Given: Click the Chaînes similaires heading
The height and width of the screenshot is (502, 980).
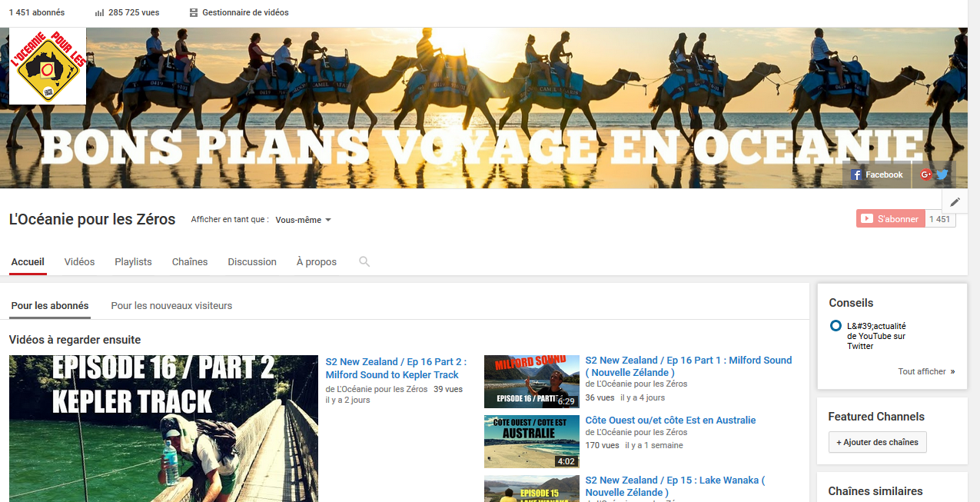Looking at the screenshot, I should click(x=875, y=491).
